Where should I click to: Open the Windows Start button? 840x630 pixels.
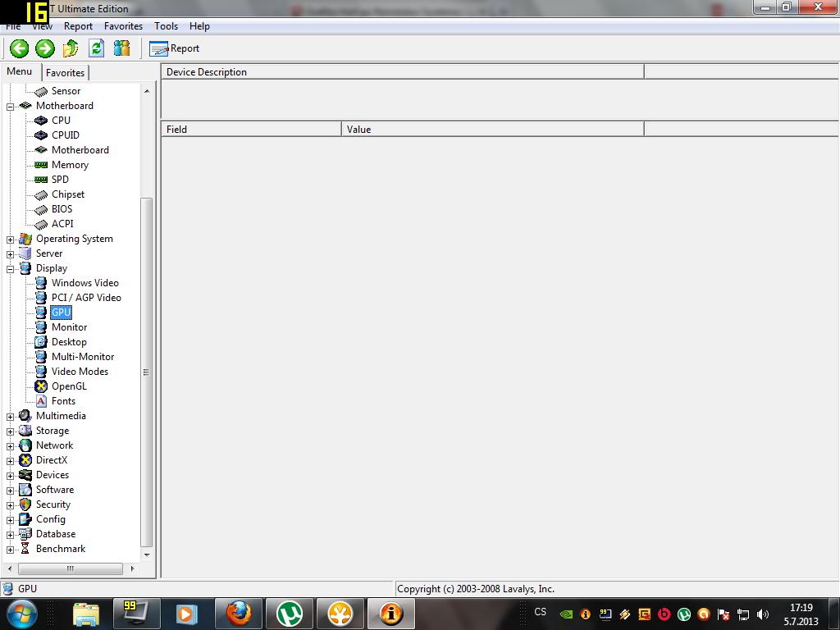tap(21, 614)
